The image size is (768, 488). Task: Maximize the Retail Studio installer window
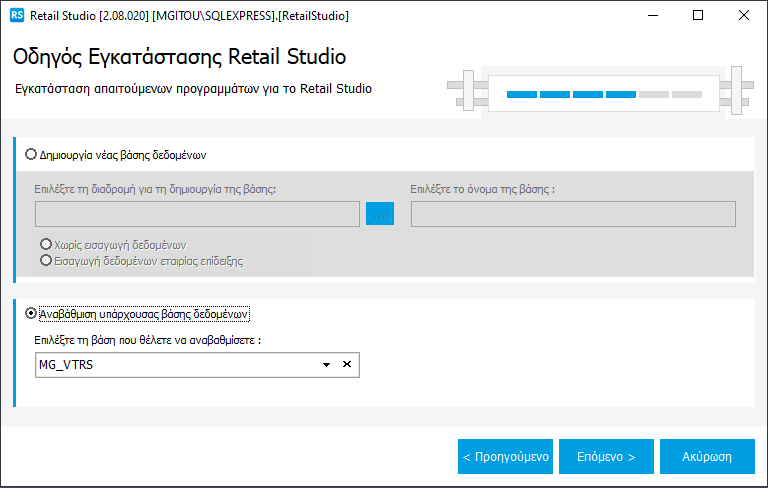coord(698,16)
